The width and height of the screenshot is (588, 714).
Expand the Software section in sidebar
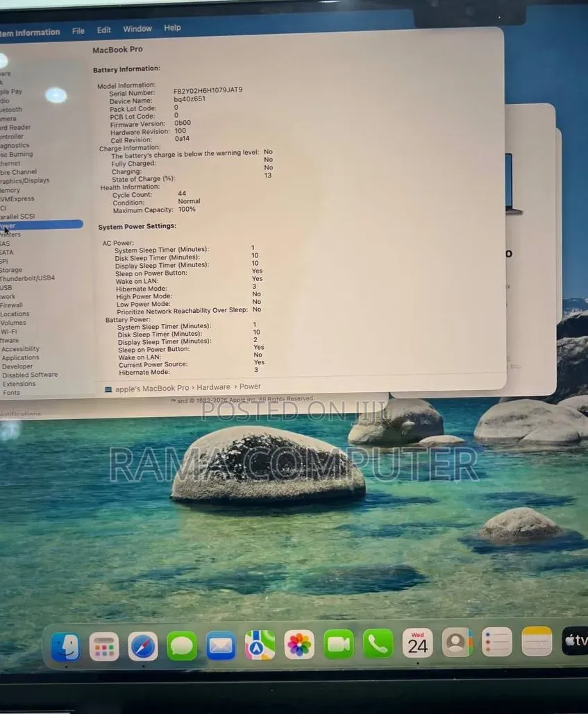pyautogui.click(x=10, y=340)
